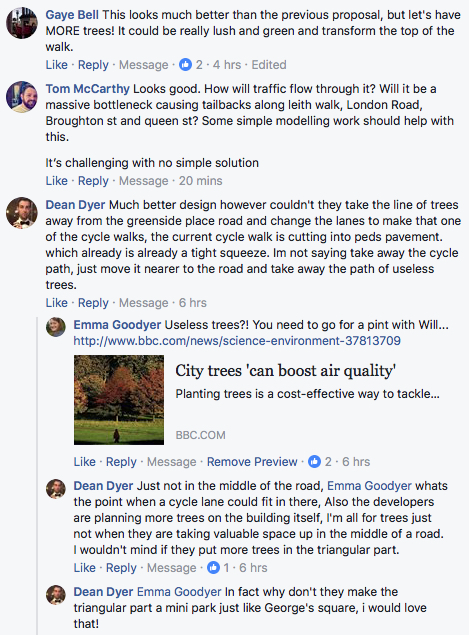The width and height of the screenshot is (469, 635).
Task: Click the Tom McCarthy name link
Action: point(87,89)
